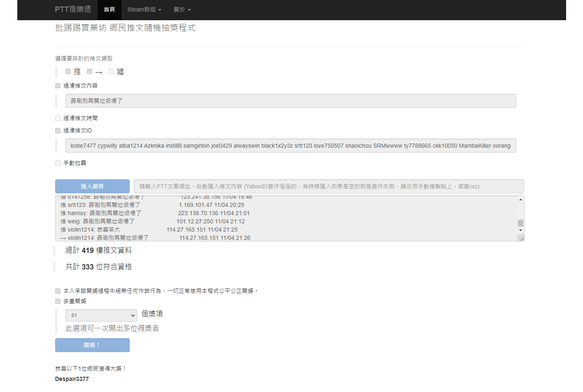Open the prize count dropdown showing 01

[101, 315]
